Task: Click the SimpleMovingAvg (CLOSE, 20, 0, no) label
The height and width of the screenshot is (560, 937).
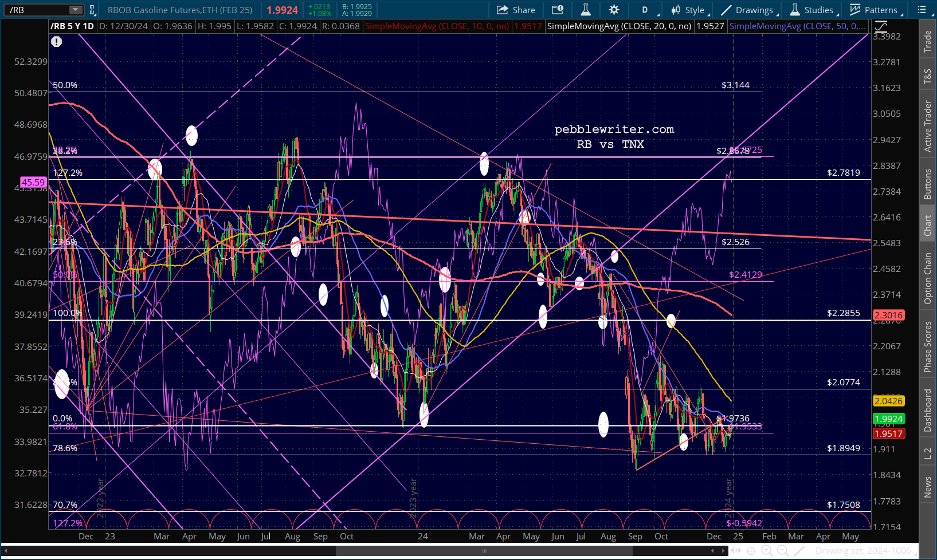Action: pyautogui.click(x=619, y=26)
